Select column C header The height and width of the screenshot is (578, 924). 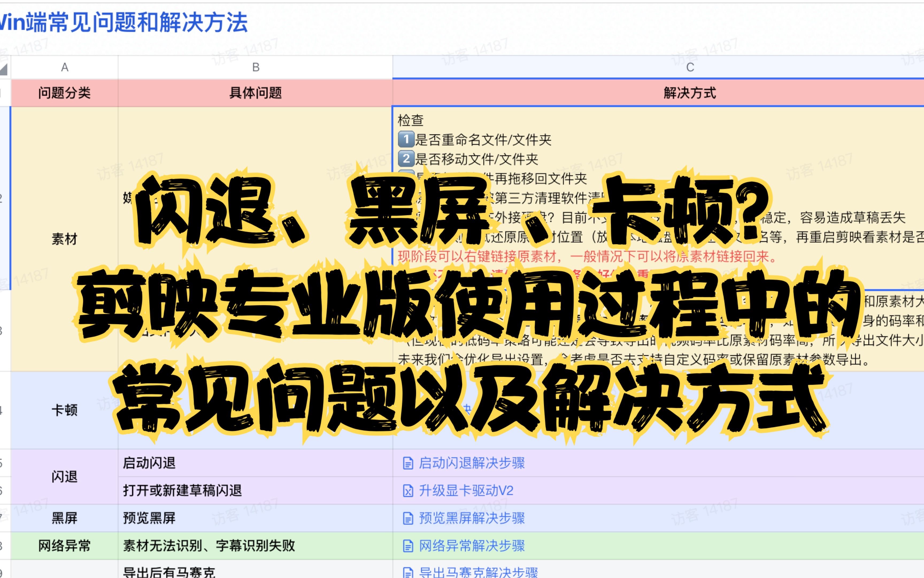tap(658, 67)
